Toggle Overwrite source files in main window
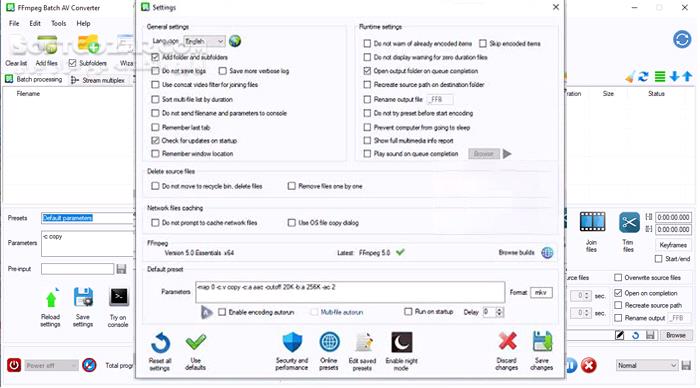The image size is (700, 388). click(618, 278)
